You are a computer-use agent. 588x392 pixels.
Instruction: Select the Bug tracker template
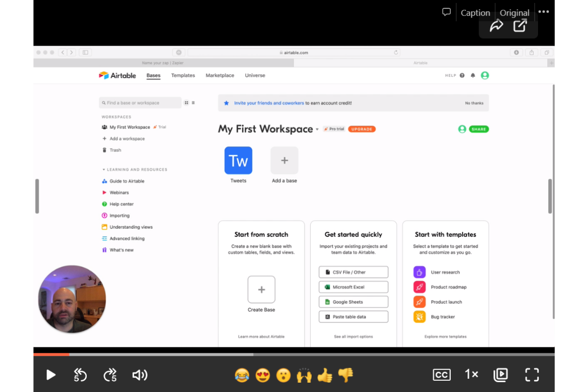(435, 317)
